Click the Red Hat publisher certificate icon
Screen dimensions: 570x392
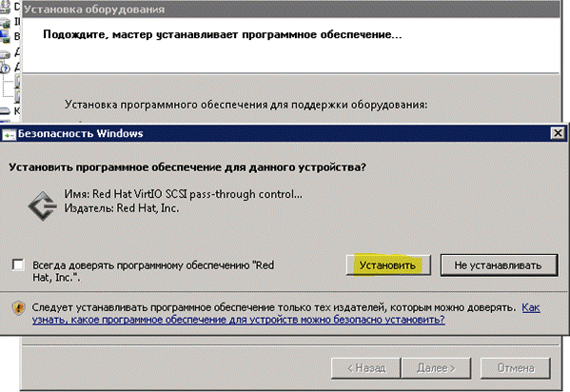point(42,206)
